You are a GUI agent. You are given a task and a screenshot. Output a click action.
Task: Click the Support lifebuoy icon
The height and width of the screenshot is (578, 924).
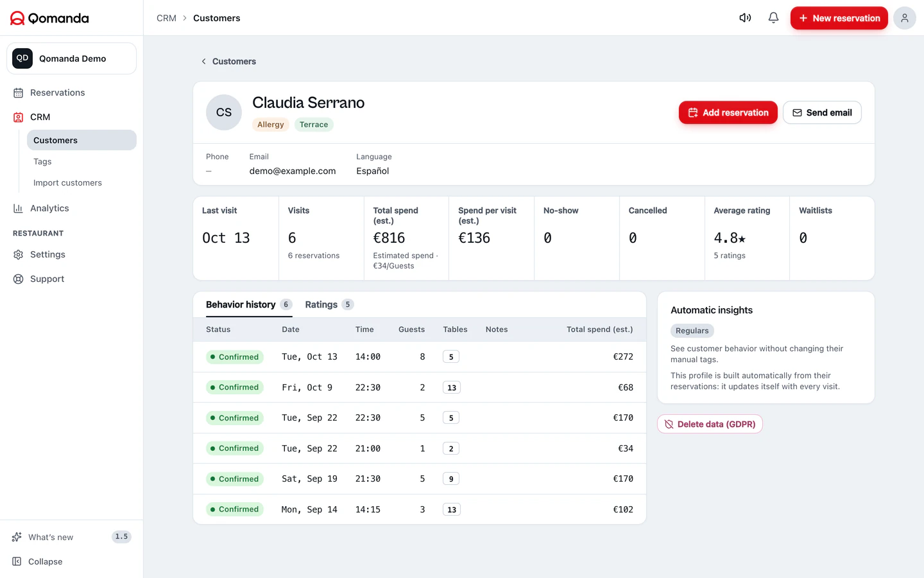[x=19, y=279]
